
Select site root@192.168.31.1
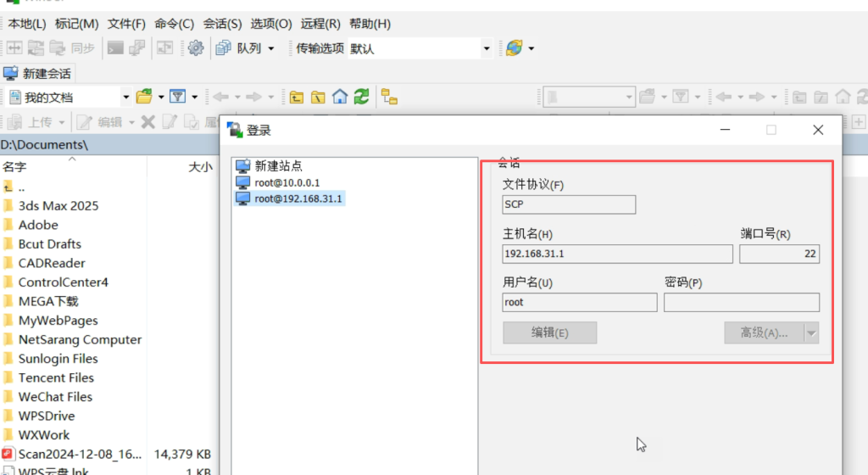(x=290, y=198)
